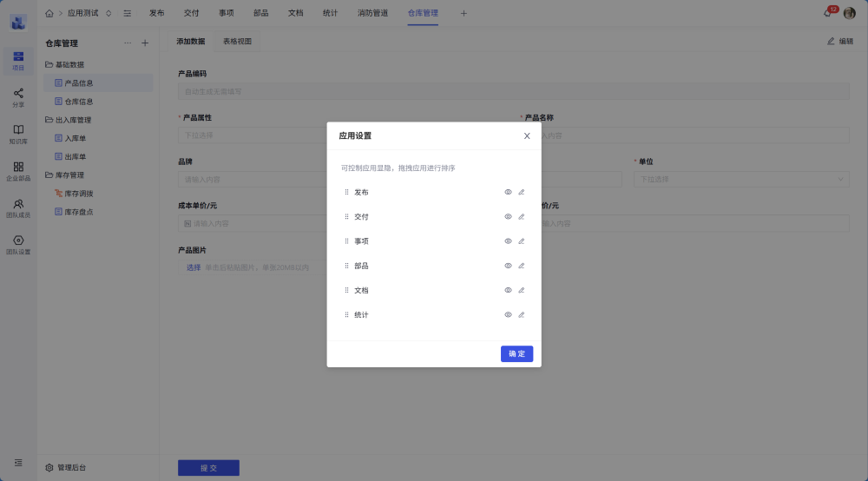Image resolution: width=868 pixels, height=481 pixels.
Task: Hide the 统计 app with eye icon
Action: [x=509, y=315]
